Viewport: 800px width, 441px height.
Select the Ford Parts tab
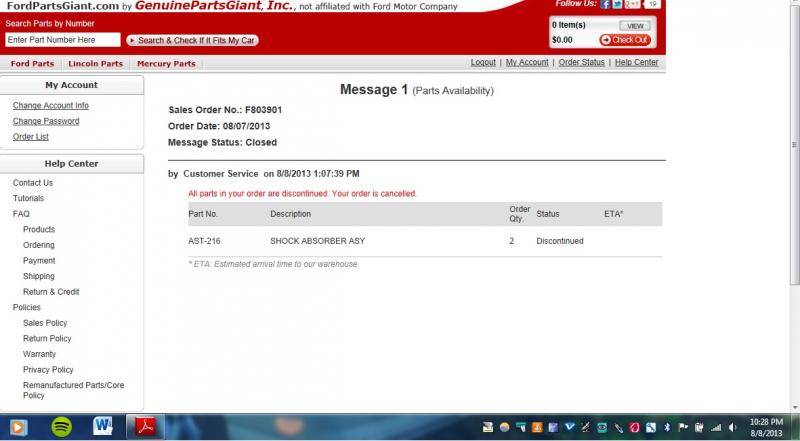[x=32, y=64]
